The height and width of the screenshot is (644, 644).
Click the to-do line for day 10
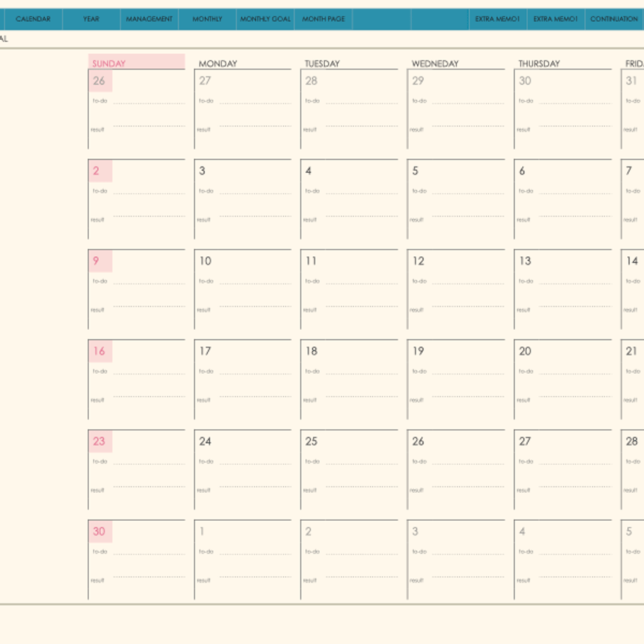tap(255, 283)
